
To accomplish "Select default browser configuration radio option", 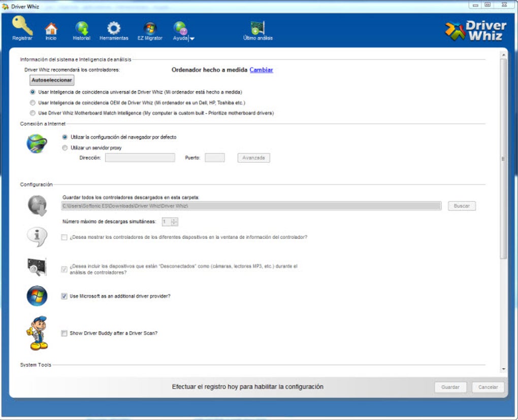I will (65, 137).
